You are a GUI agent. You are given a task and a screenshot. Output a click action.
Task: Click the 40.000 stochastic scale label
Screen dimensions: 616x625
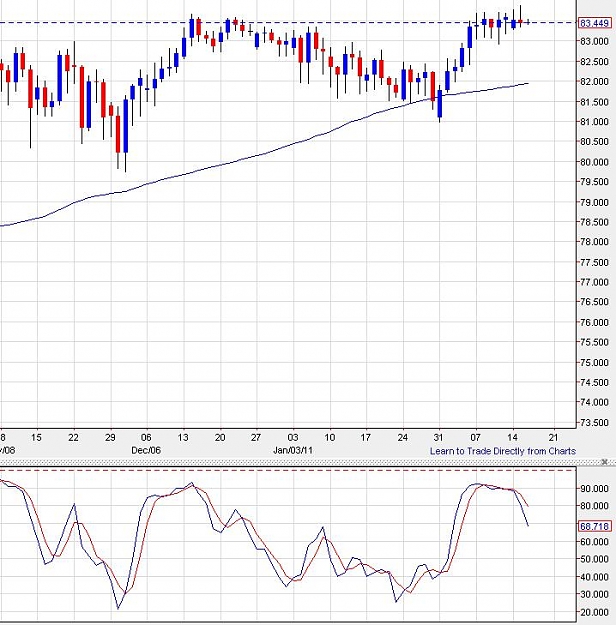point(594,577)
